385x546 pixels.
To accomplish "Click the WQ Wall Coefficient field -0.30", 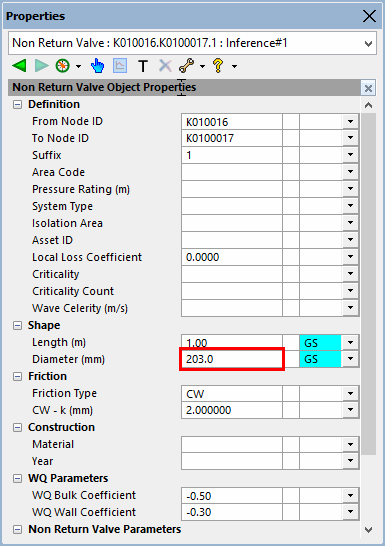I will click(x=232, y=512).
